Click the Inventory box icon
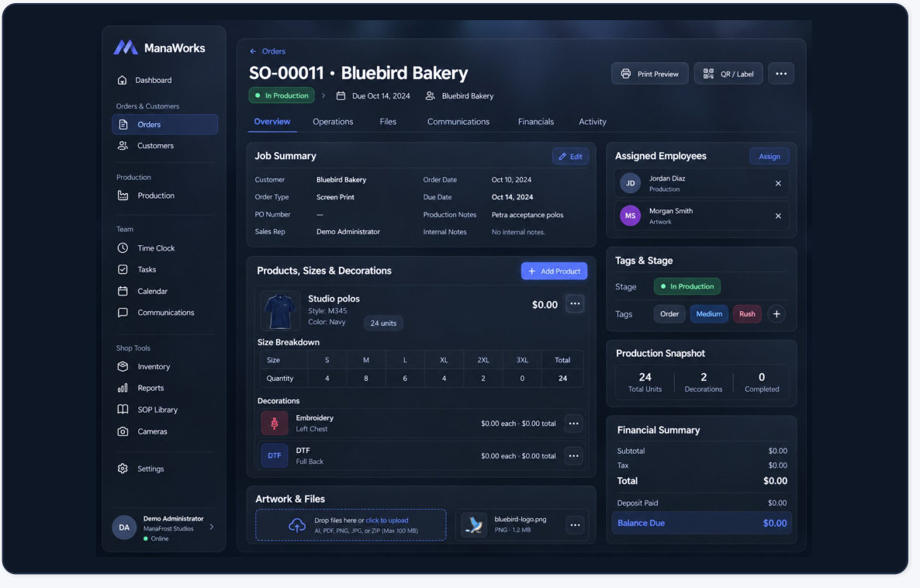The height and width of the screenshot is (588, 920). pyautogui.click(x=123, y=367)
